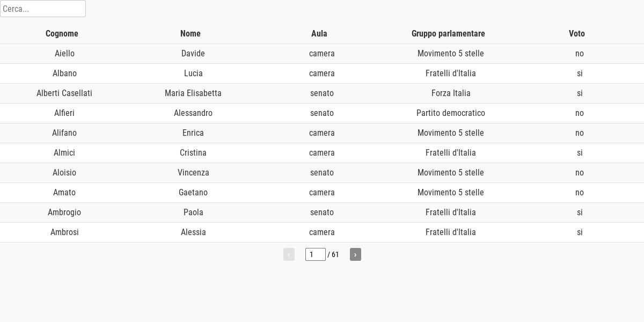Click Ambrosi's 'Fratelli d'Italia' cell

451,232
